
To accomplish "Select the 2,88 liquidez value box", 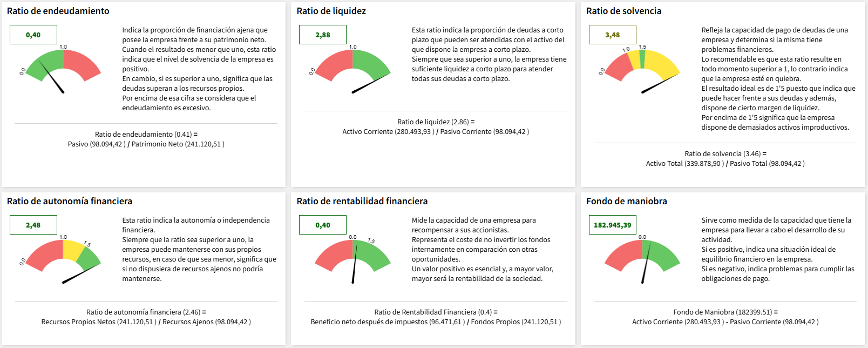I will tap(323, 35).
